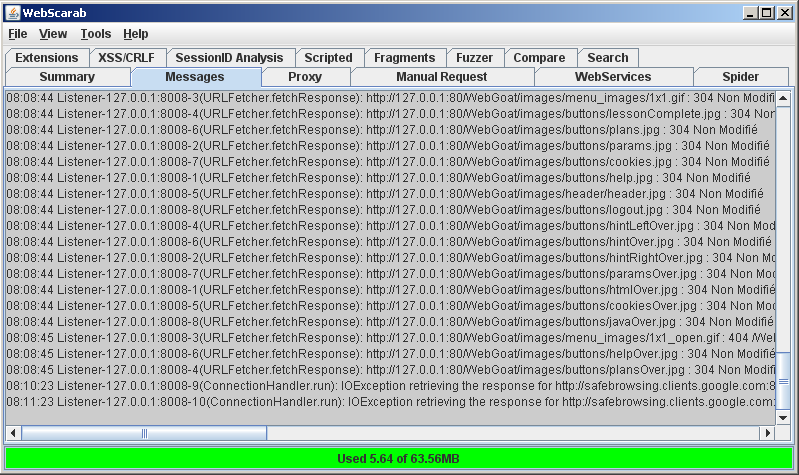Open the Tools menu
The image size is (799, 475).
(96, 34)
